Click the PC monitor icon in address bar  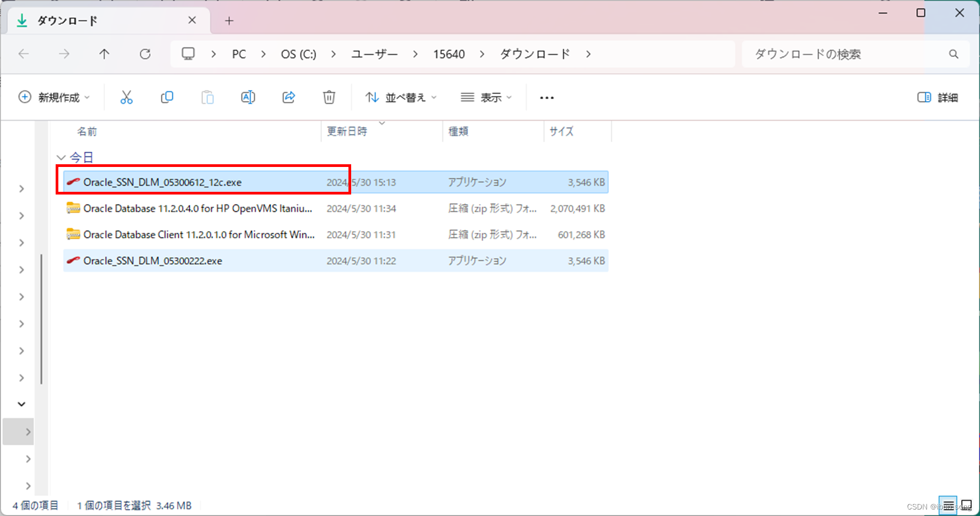[188, 53]
